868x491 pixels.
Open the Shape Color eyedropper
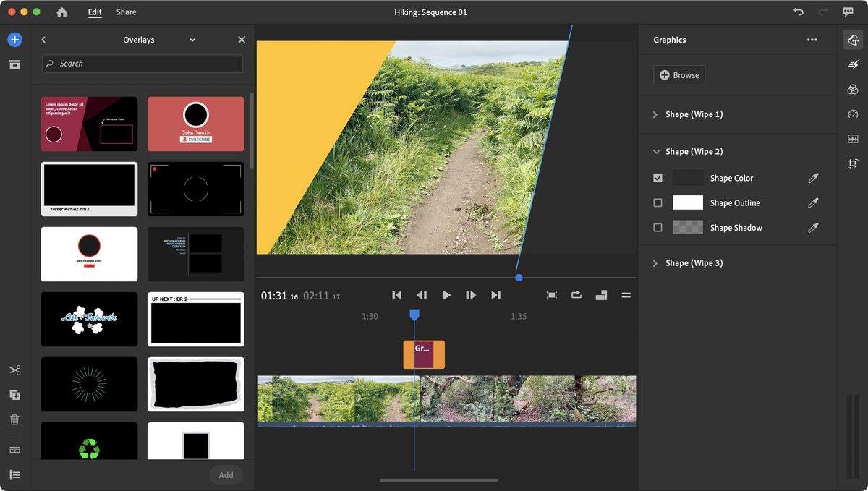813,178
